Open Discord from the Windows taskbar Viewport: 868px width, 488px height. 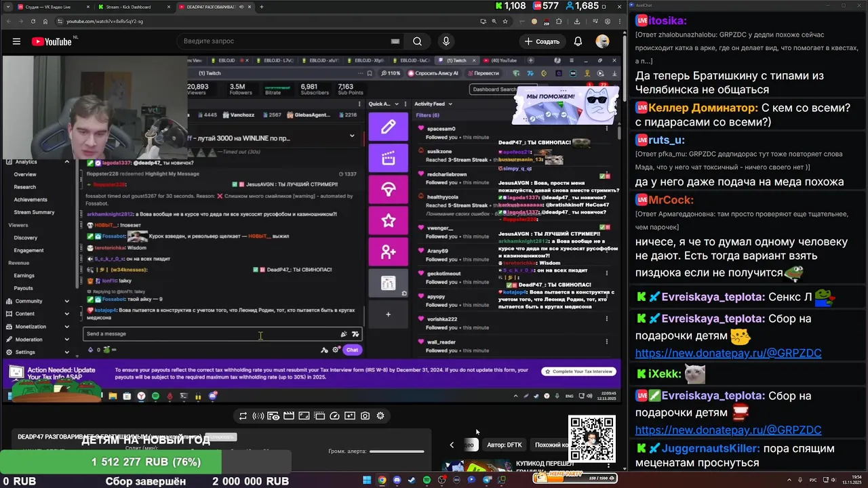pos(397,480)
